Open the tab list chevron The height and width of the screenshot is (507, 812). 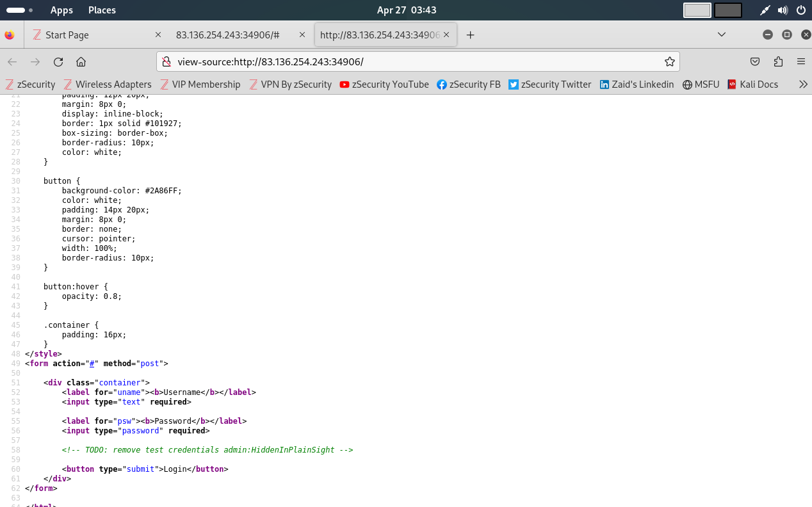coord(722,35)
